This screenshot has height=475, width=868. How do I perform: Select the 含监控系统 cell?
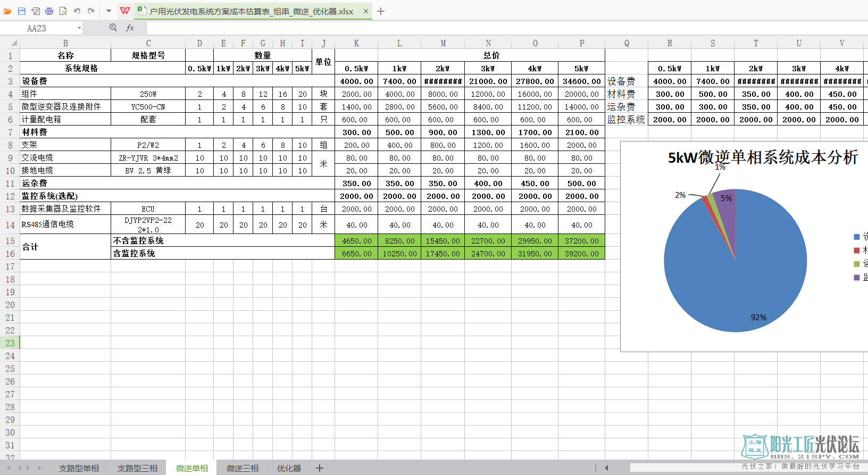(x=223, y=254)
